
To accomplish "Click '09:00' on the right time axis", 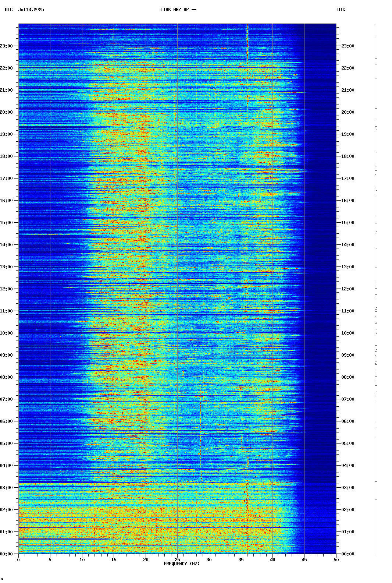I will pos(348,355).
